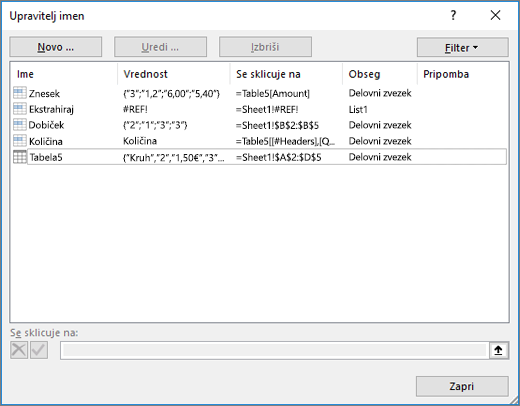
Task: Click the List1 scope cell
Action: pos(358,109)
